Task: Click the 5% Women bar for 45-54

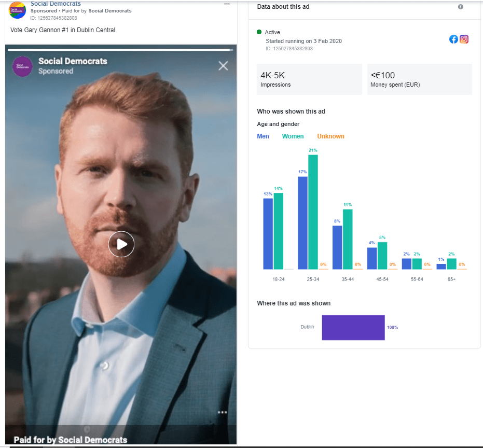Action: [382, 256]
